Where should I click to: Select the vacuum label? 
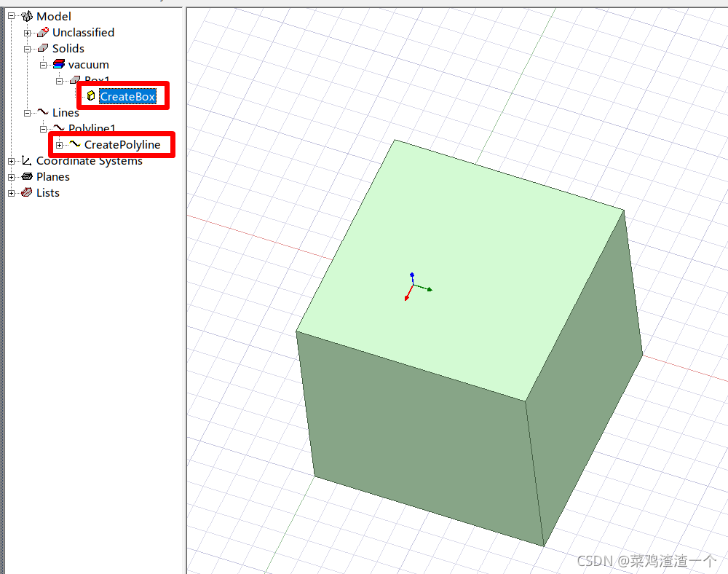88,65
